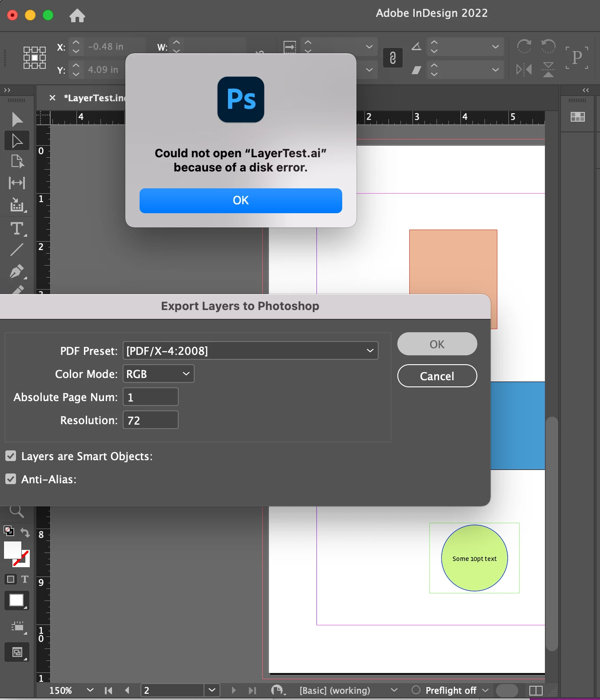
Task: Click the split layout view icon
Action: (x=536, y=690)
